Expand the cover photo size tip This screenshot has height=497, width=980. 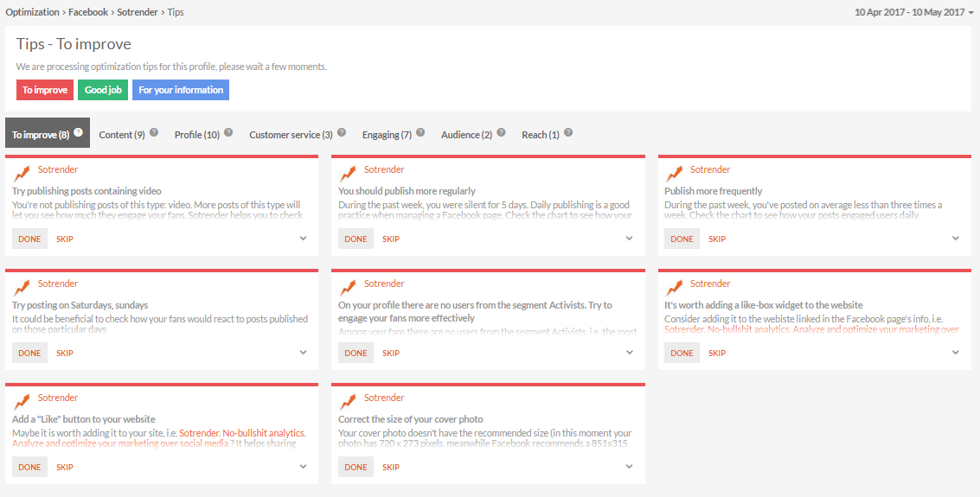click(x=630, y=467)
